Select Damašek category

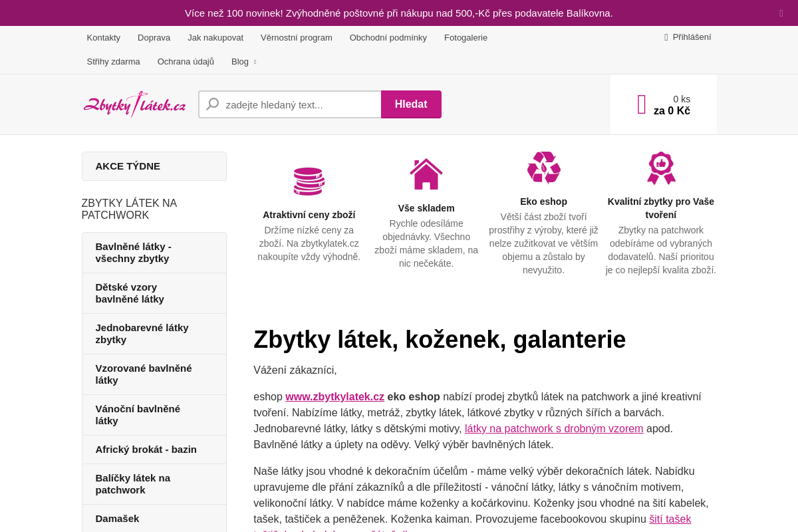[x=154, y=519]
